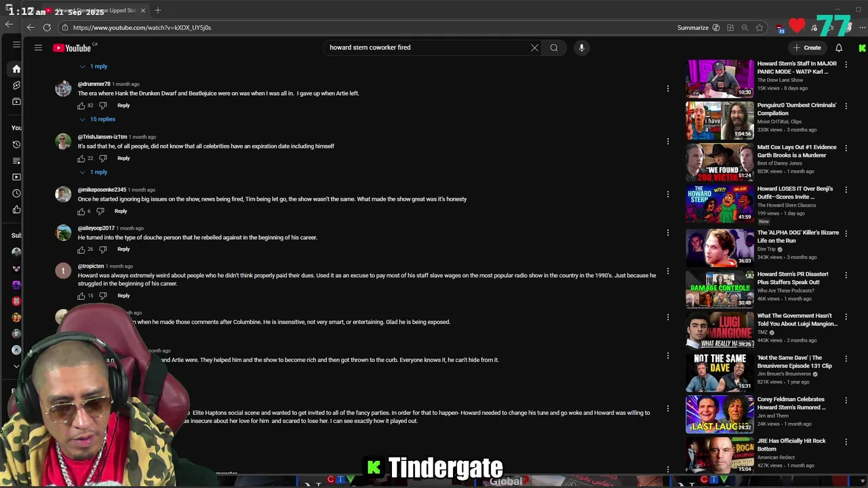This screenshot has width=868, height=488.
Task: Open the 'MAJOR PANIC MODE' video thumbnail
Action: [719, 78]
